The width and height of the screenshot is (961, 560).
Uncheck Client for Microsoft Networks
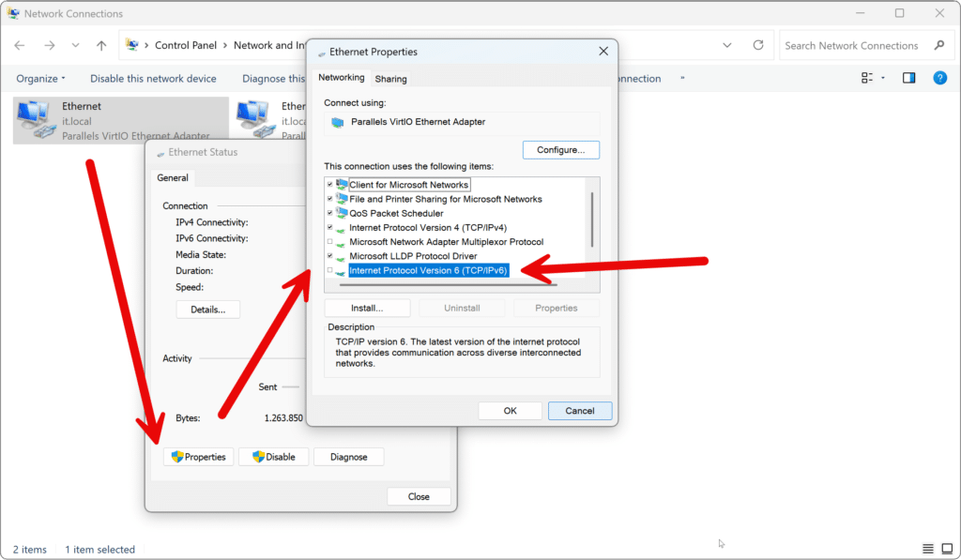pos(330,184)
